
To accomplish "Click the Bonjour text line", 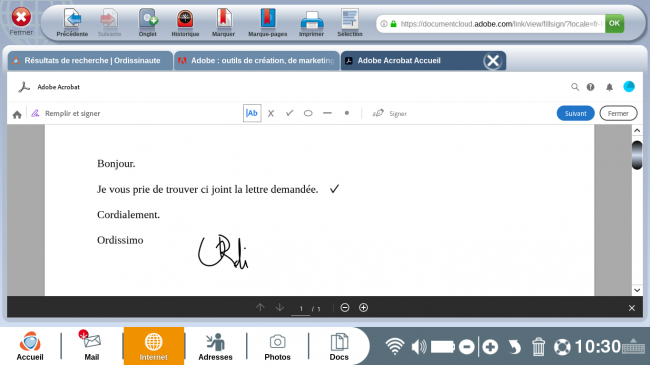I will point(116,164).
